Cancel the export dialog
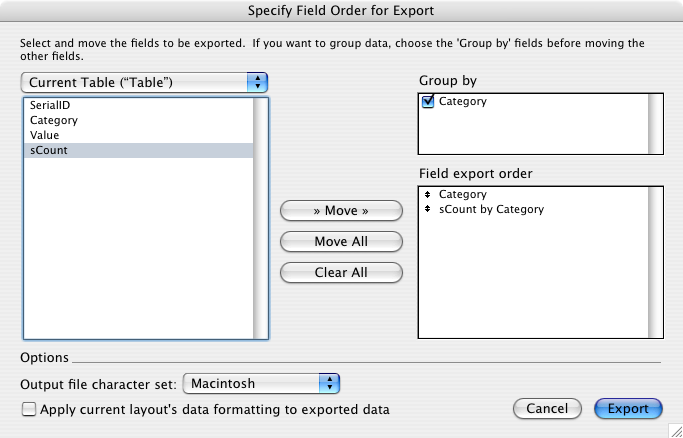This screenshot has height=438, width=683. tap(547, 409)
